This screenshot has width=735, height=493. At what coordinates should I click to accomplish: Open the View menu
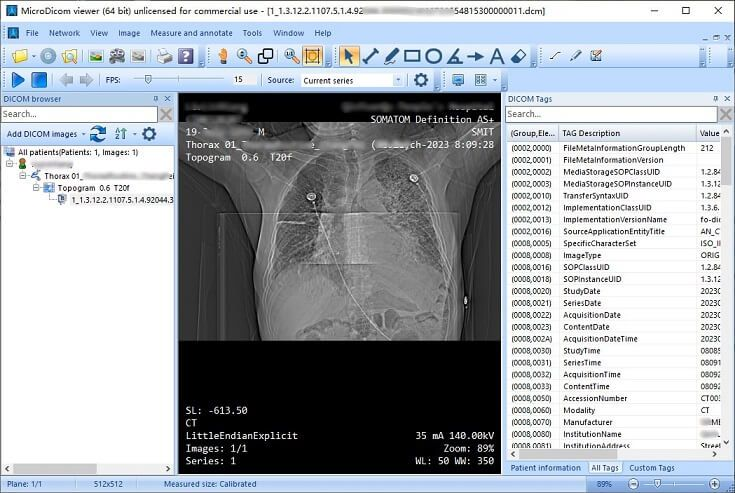[x=99, y=33]
